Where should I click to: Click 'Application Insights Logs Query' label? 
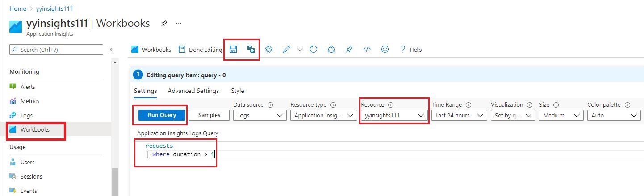pos(178,133)
